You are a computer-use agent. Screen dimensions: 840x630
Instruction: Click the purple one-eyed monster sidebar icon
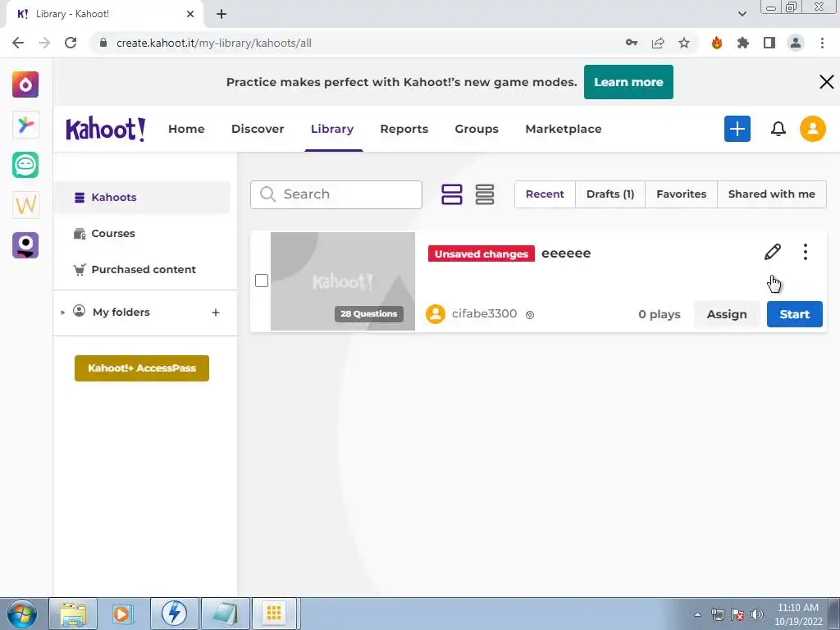[x=25, y=244]
